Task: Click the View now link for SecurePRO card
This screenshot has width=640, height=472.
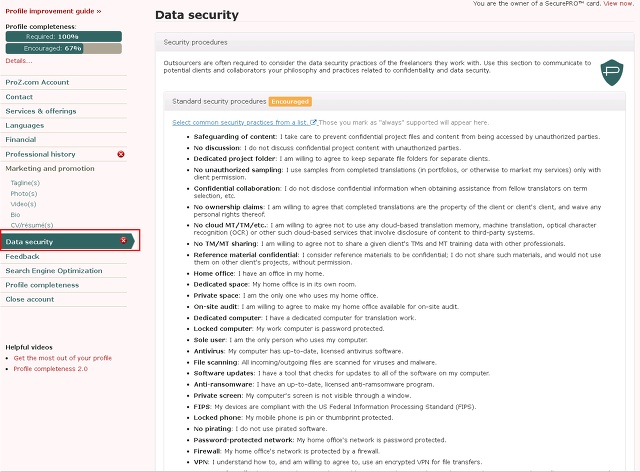Action: click(x=618, y=3)
